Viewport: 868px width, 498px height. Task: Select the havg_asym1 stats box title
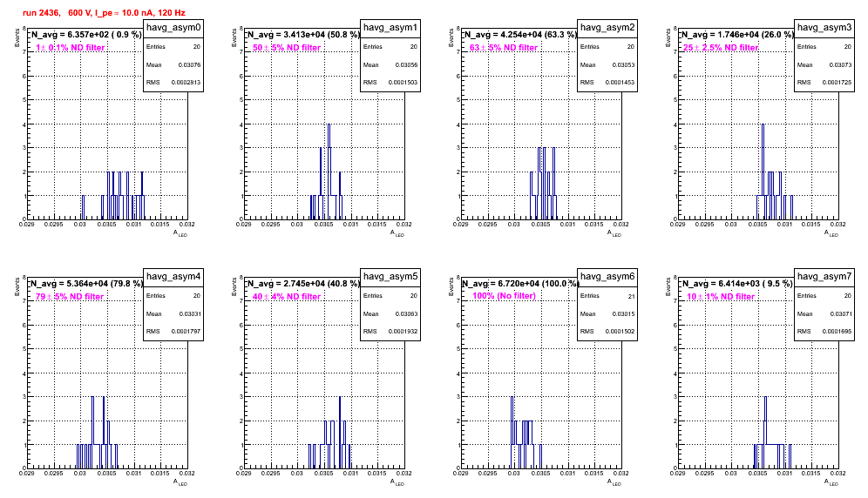(390, 28)
